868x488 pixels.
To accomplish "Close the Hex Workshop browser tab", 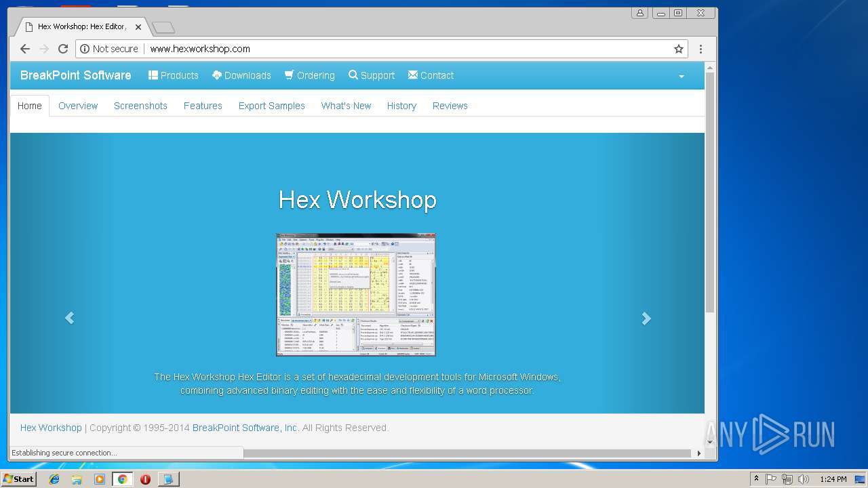I will [x=138, y=27].
